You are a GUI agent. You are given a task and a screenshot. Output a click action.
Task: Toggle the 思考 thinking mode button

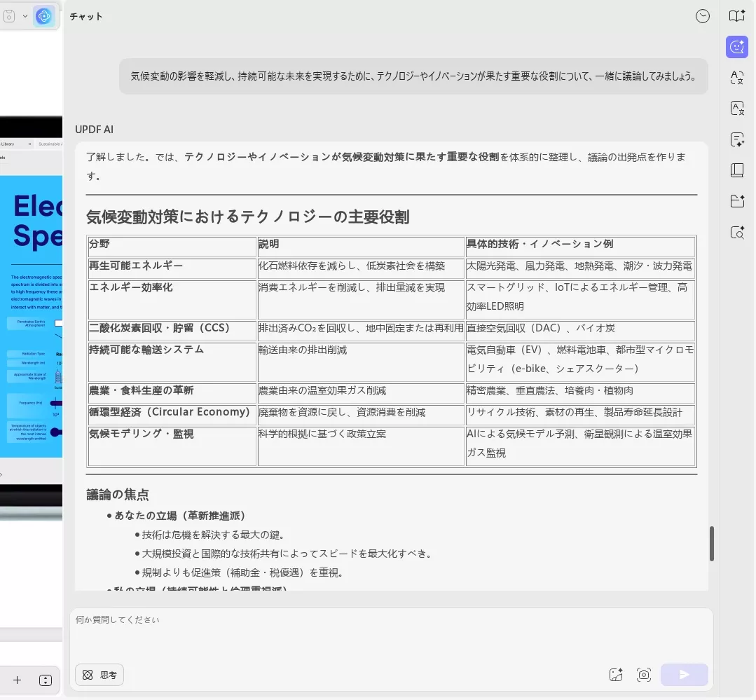click(x=99, y=675)
